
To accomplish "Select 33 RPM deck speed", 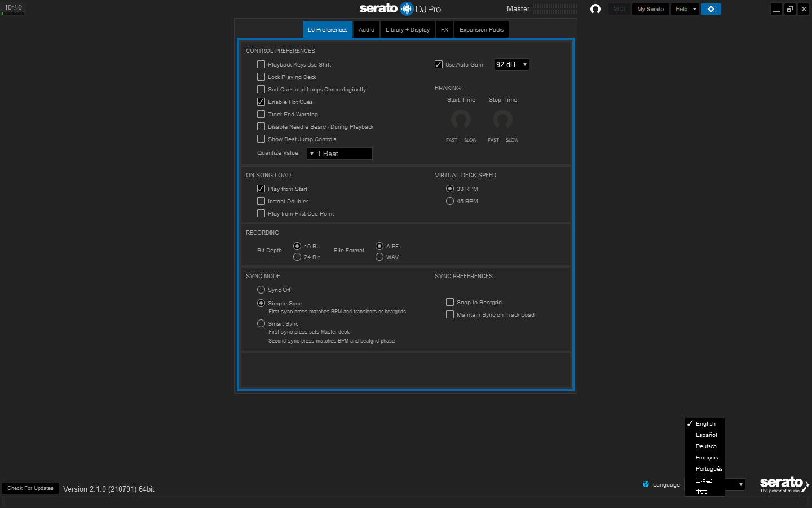I will click(450, 189).
